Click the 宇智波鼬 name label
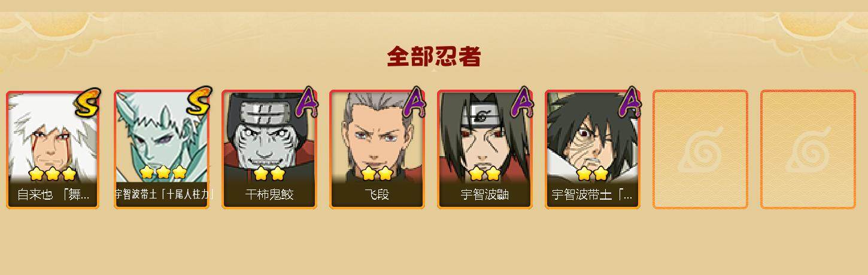This screenshot has width=868, height=275. [x=485, y=194]
